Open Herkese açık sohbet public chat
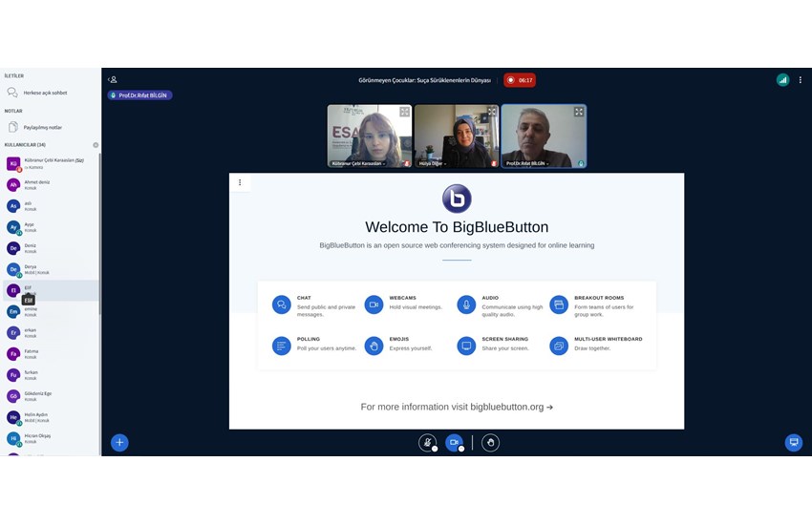The image size is (812, 525). [x=44, y=93]
